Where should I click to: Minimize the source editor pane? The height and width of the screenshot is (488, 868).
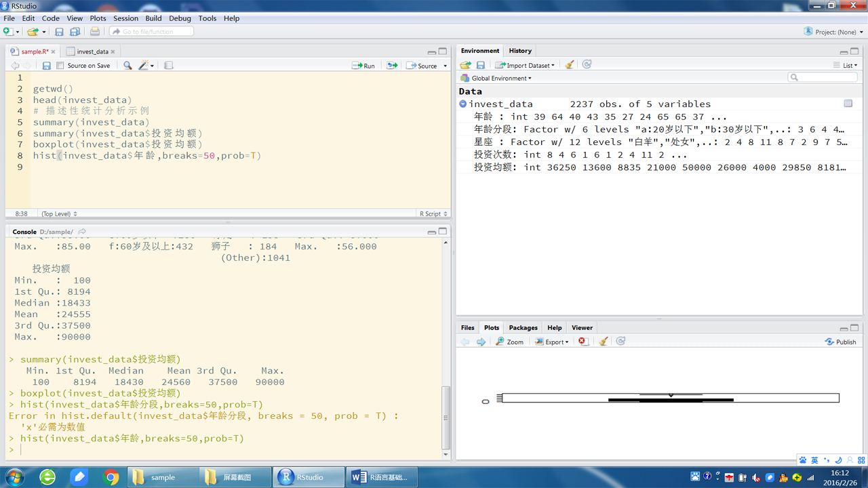[432, 52]
